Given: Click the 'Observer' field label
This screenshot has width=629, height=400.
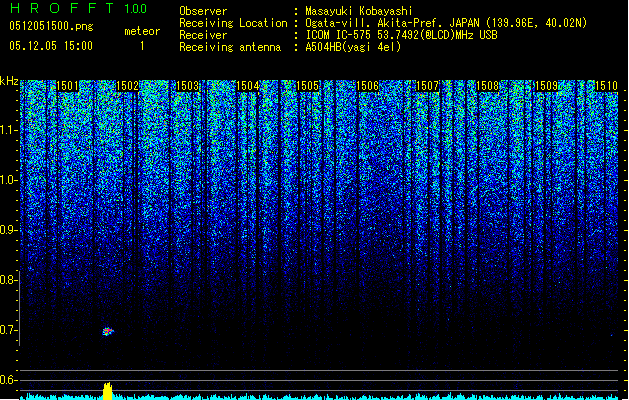Looking at the screenshot, I should click(x=203, y=11).
